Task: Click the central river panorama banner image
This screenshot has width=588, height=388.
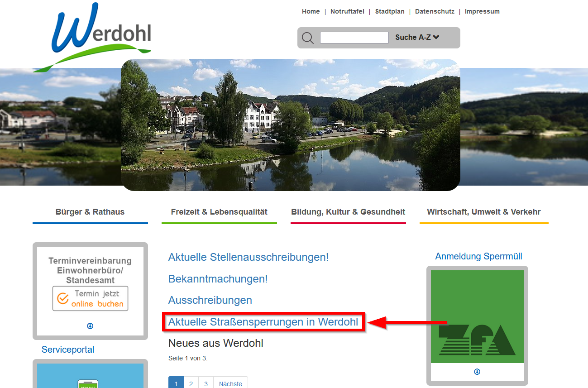Action: click(291, 125)
